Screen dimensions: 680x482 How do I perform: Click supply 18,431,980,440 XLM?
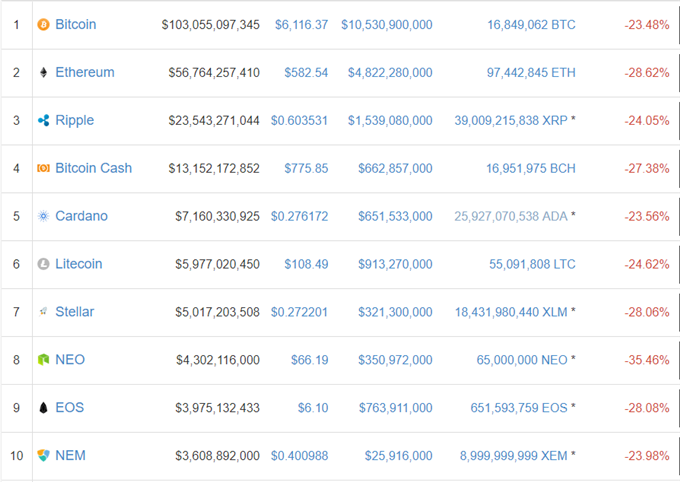pos(511,312)
